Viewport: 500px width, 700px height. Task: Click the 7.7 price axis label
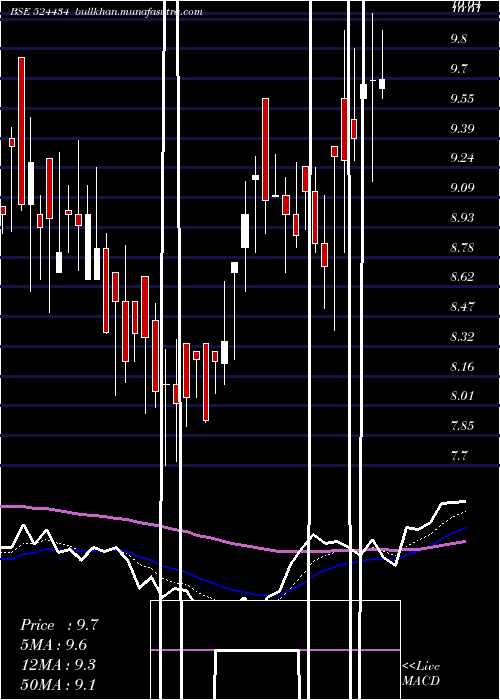[x=459, y=456]
